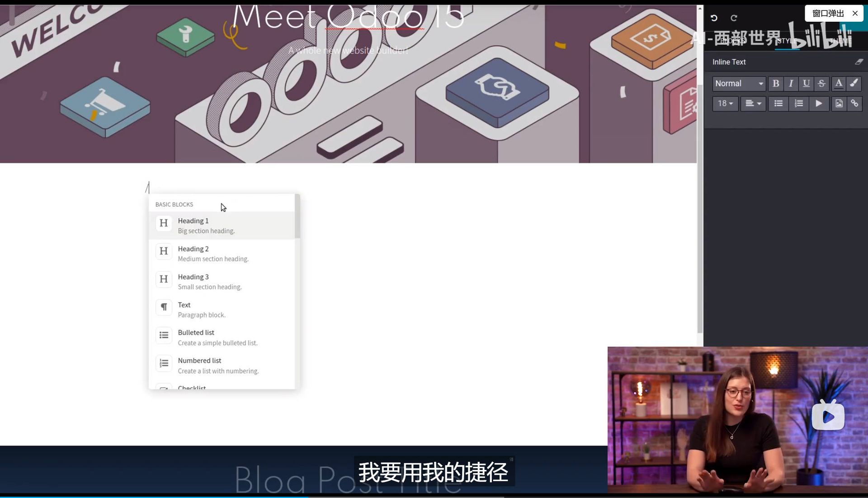This screenshot has width=868, height=498.
Task: Click the Inline Text panel title
Action: click(x=729, y=62)
